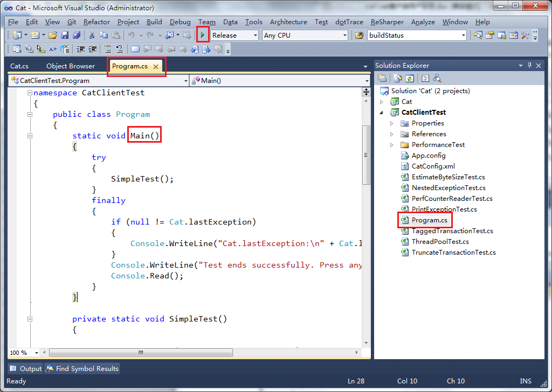
Task: Click the Copy icon in the toolbar
Action: pyautogui.click(x=104, y=35)
